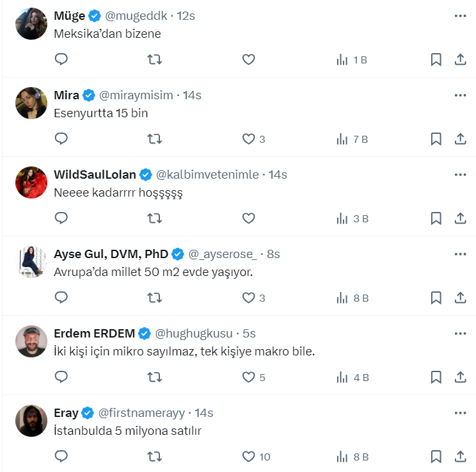The height and width of the screenshot is (472, 476).
Task: Open the @kalbimvetenimle handle link
Action: (208, 175)
